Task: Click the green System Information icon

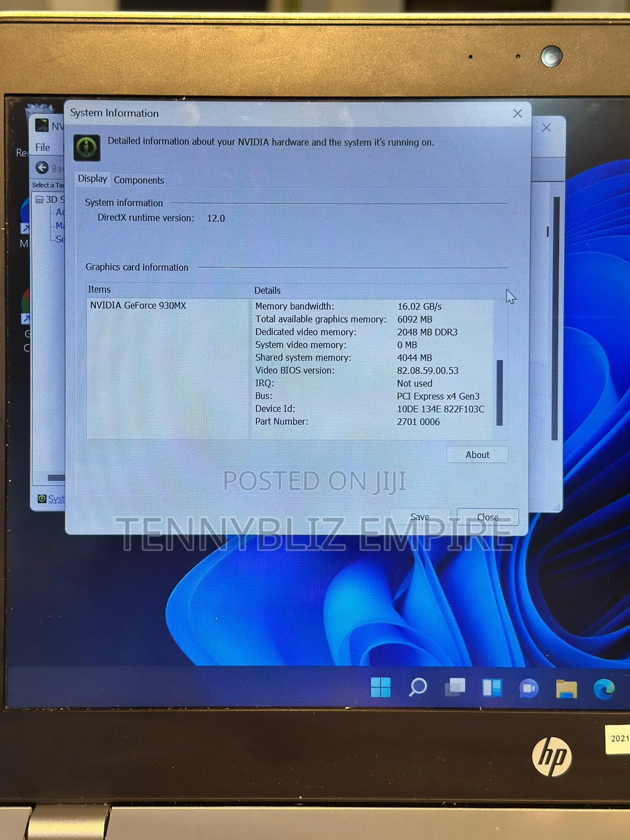Action: pyautogui.click(x=87, y=148)
